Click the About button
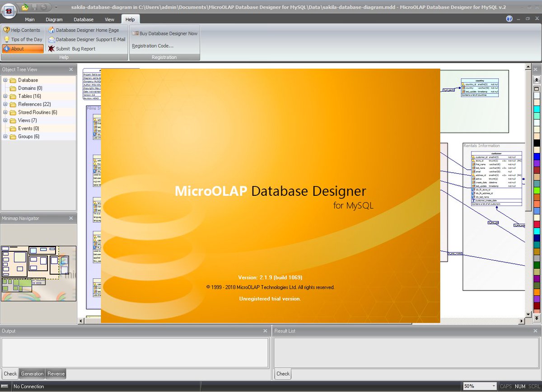 23,49
